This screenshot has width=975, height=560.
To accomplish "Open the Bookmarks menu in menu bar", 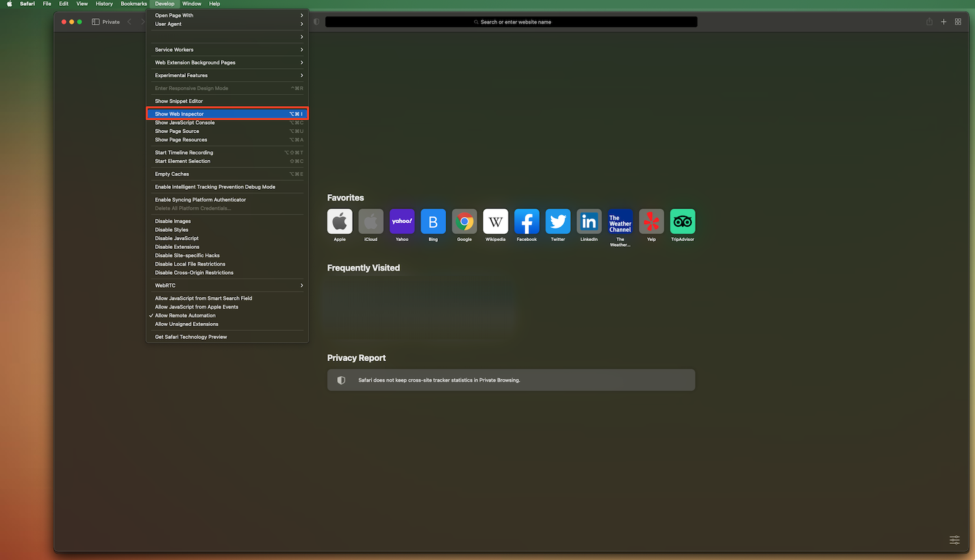I will [134, 4].
